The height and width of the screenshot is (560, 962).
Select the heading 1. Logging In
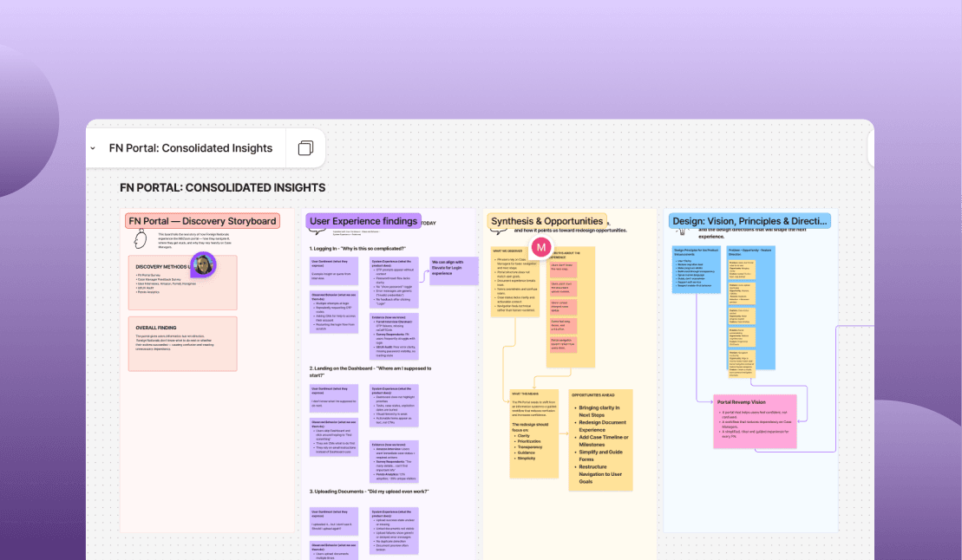point(357,249)
